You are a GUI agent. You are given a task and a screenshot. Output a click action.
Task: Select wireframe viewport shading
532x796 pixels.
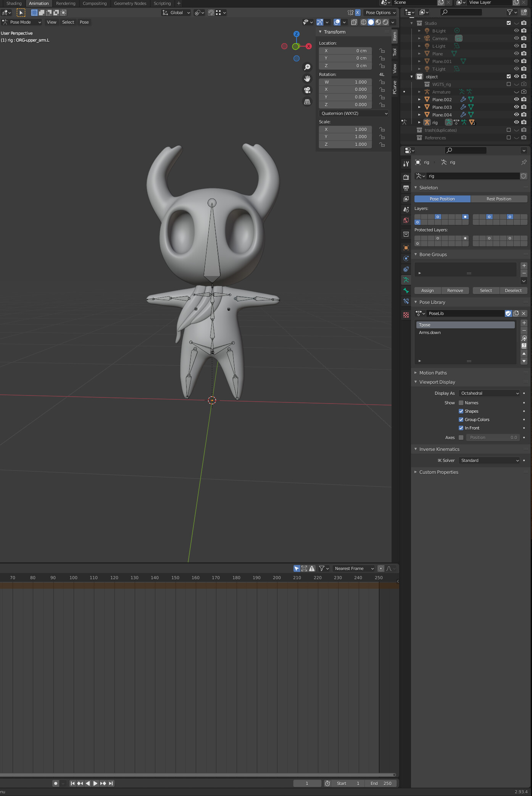364,23
